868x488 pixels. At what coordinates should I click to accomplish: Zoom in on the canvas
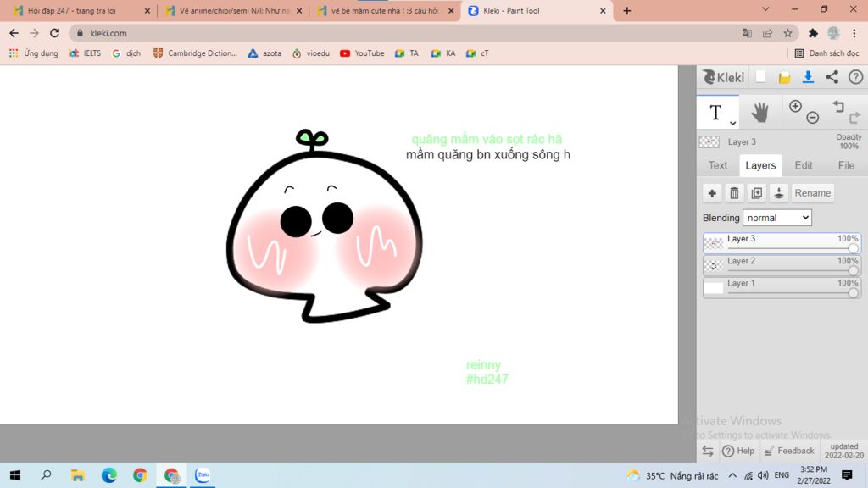(795, 106)
